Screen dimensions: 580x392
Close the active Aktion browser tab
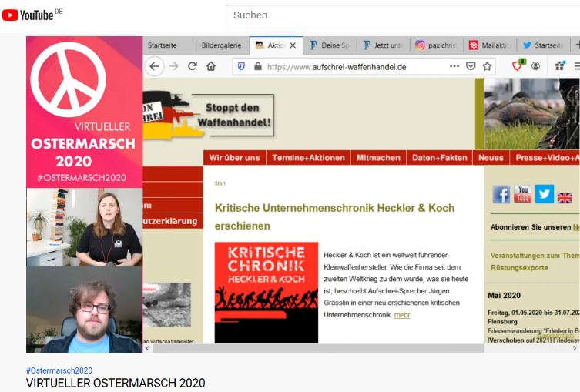(x=293, y=45)
